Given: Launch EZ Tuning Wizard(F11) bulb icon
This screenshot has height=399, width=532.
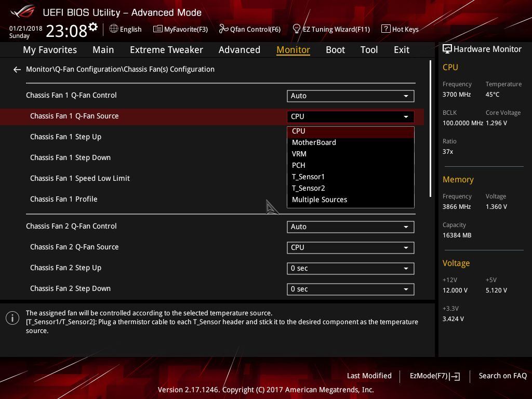Looking at the screenshot, I should coord(296,29).
